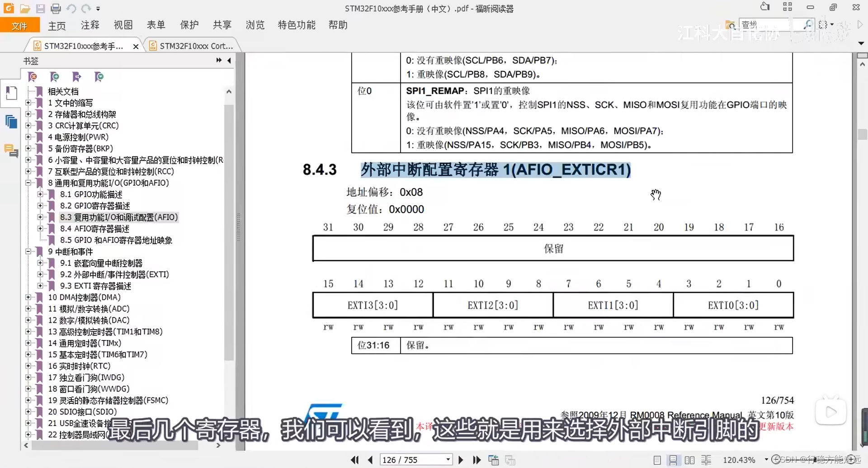Image resolution: width=868 pixels, height=468 pixels.
Task: Open the 126 / 755 page number box
Action: [x=415, y=460]
